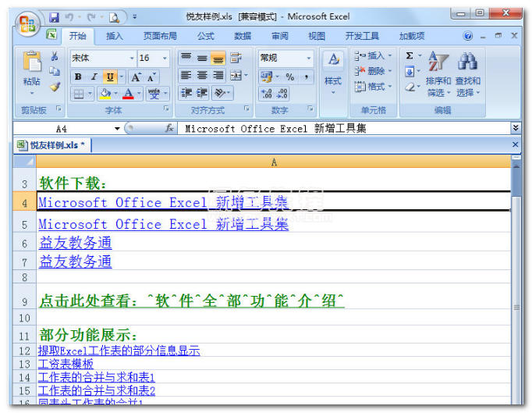Open the 益友教务通 link in row 6
This screenshot has width=532, height=413.
coord(76,243)
